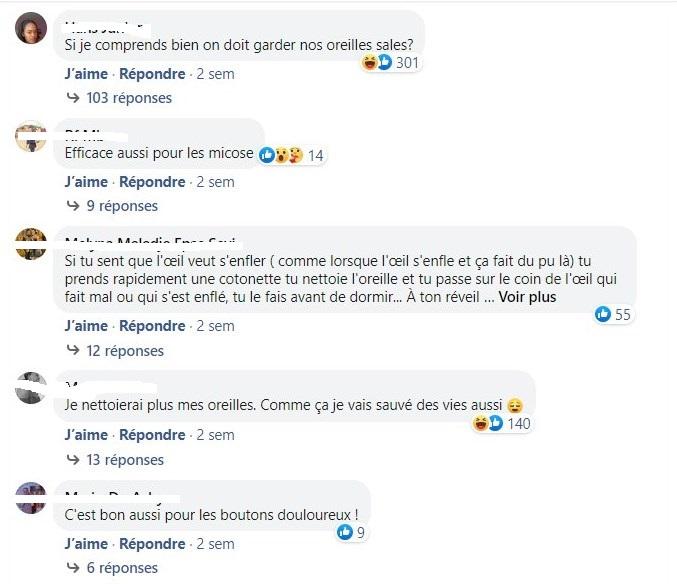Image resolution: width=677 pixels, height=584 pixels.
Task: Expand the 103 réponses thread
Action: tap(120, 98)
